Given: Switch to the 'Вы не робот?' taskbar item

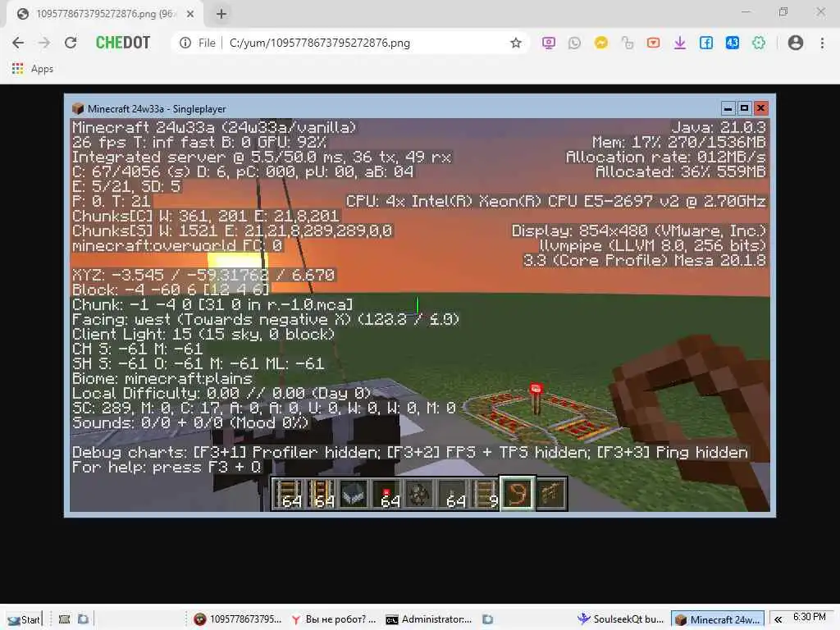Looking at the screenshot, I should [334, 619].
